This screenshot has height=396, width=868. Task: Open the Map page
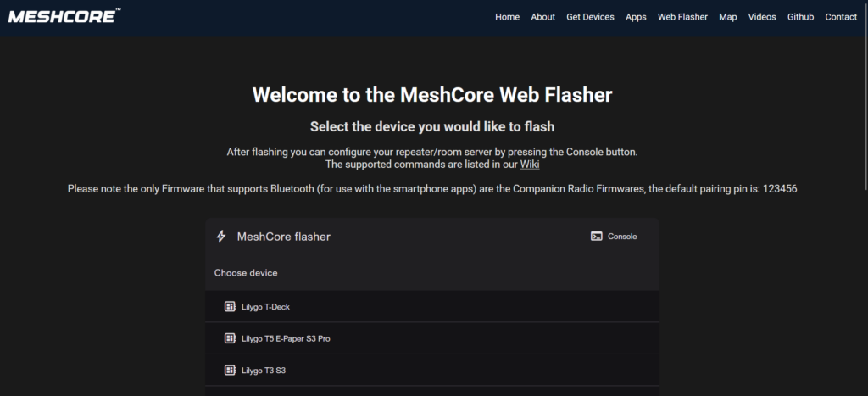point(728,17)
